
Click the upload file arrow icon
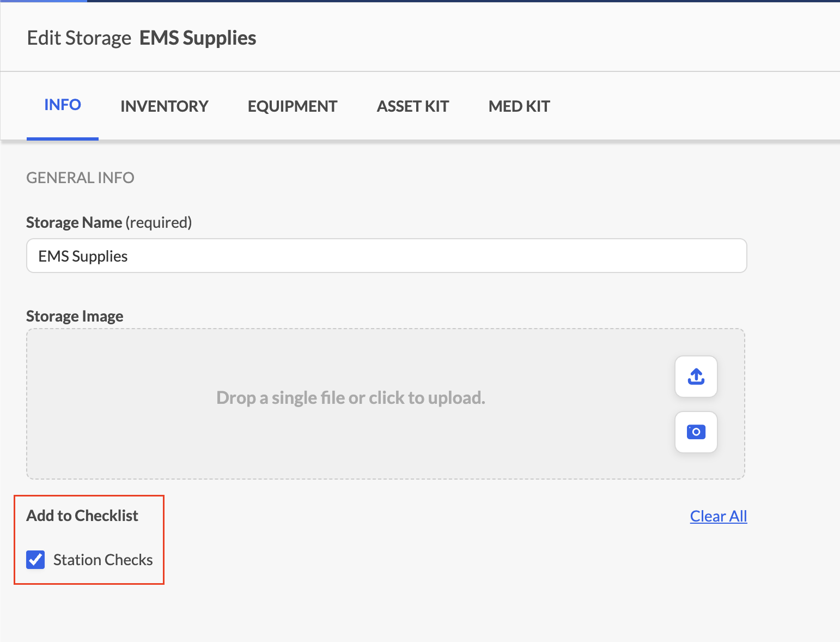pos(696,377)
